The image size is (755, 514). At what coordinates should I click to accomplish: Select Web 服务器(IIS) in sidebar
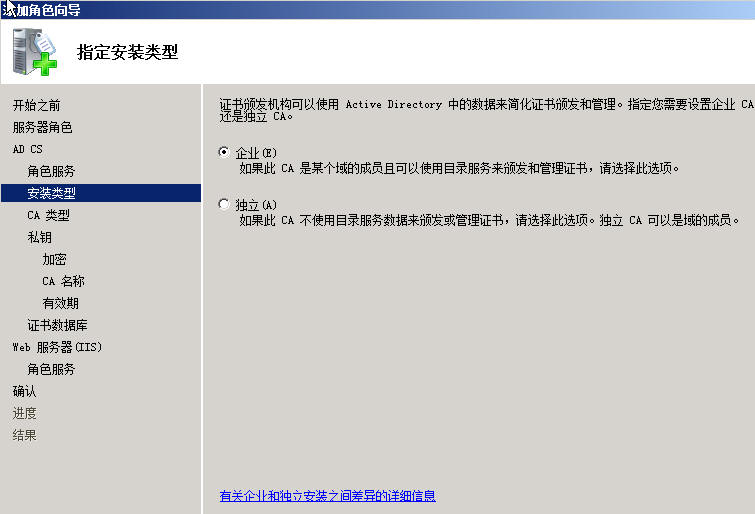point(57,347)
